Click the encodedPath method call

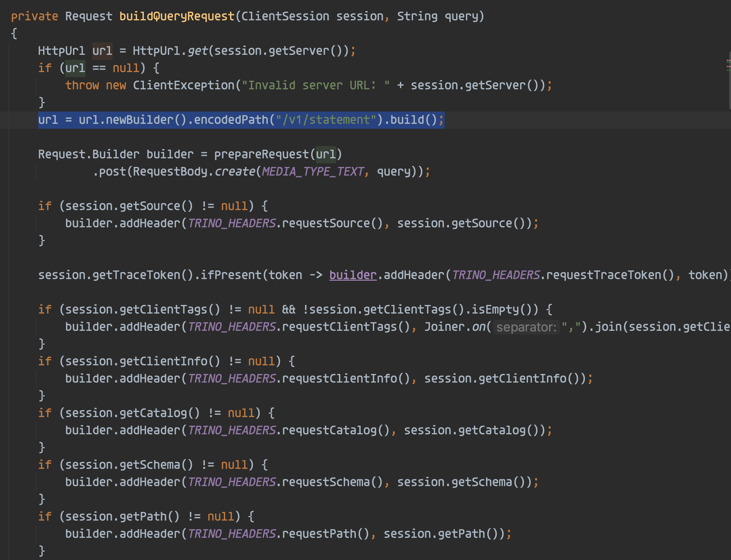click(231, 120)
